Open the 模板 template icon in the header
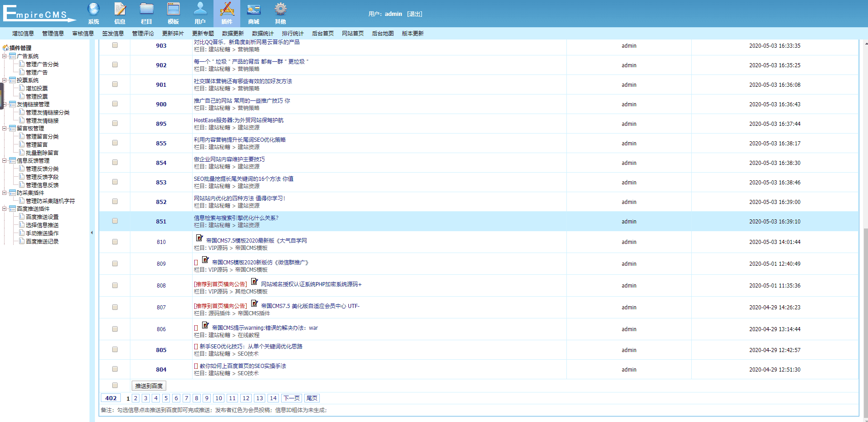Image resolution: width=868 pixels, height=422 pixels. click(174, 9)
